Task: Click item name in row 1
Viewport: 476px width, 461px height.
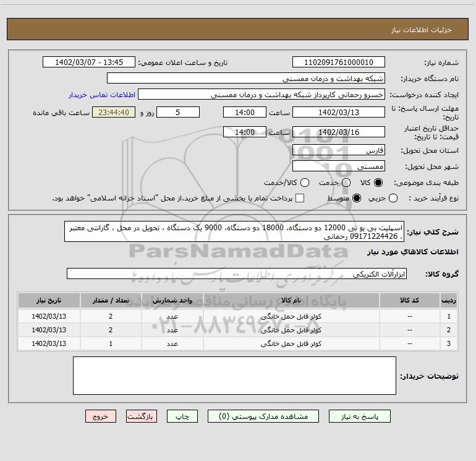Action: [x=291, y=316]
